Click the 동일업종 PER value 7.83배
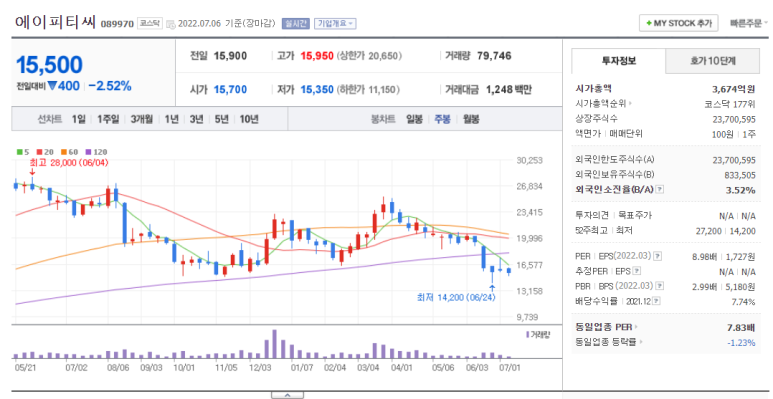 tap(741, 327)
